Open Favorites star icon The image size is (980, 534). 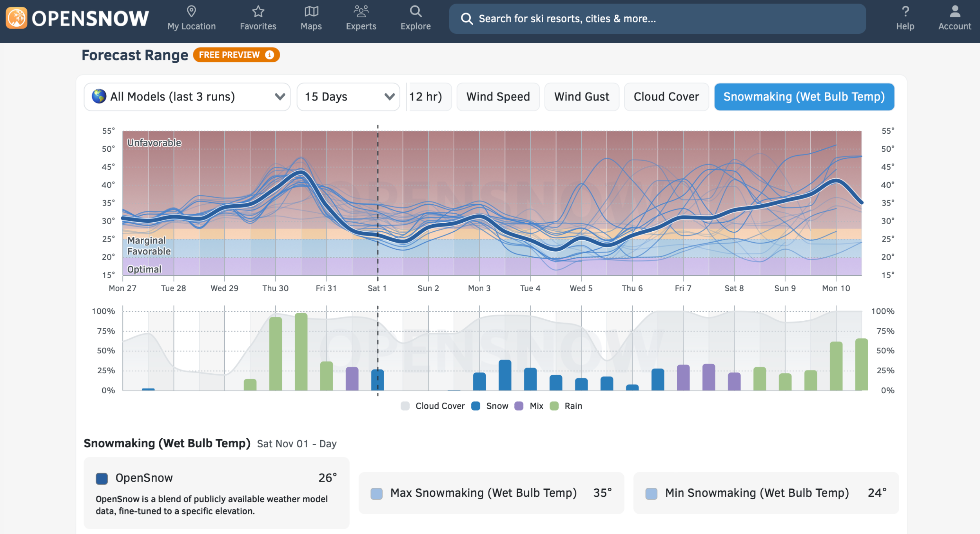click(258, 11)
